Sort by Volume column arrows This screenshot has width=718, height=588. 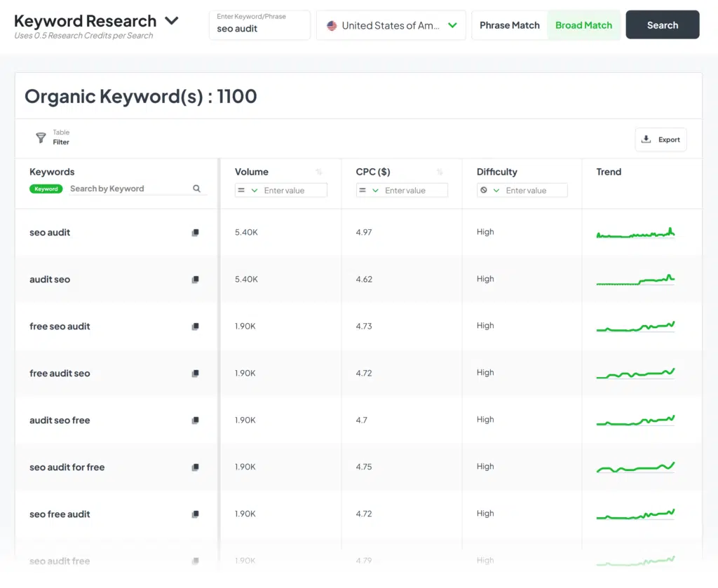pos(319,172)
